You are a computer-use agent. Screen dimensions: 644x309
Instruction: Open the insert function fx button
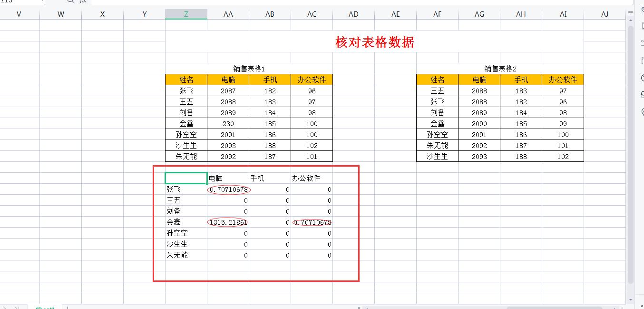click(83, 1)
